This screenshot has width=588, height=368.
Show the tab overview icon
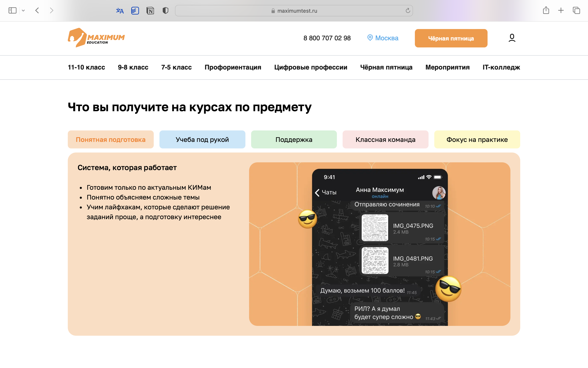pyautogui.click(x=576, y=10)
